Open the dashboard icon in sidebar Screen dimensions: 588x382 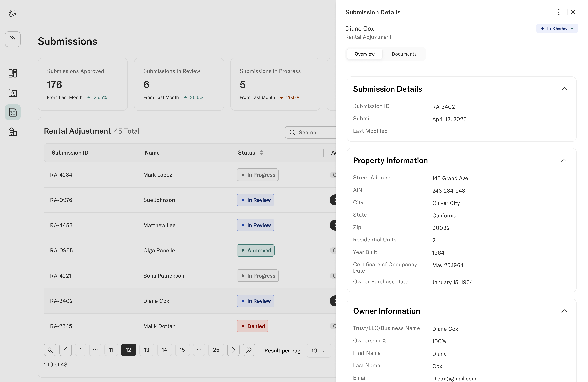pyautogui.click(x=13, y=73)
